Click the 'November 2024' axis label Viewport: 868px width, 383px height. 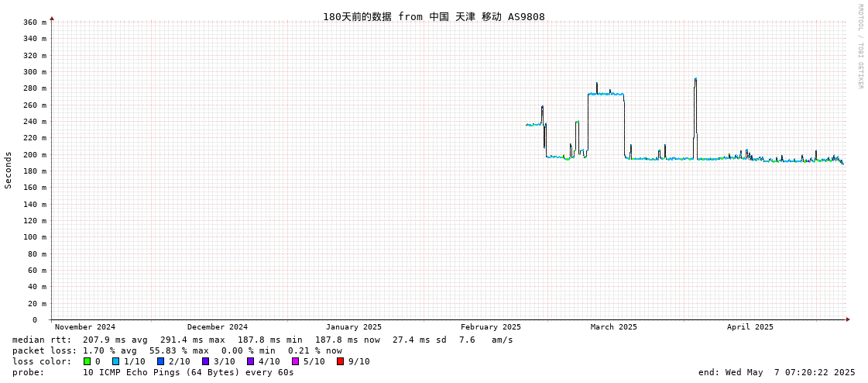[85, 327]
